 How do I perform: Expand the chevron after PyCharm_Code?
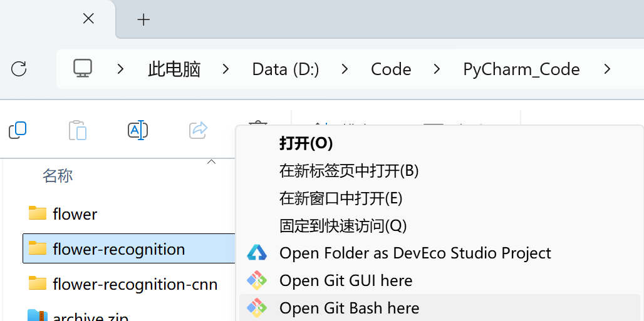pyautogui.click(x=606, y=69)
